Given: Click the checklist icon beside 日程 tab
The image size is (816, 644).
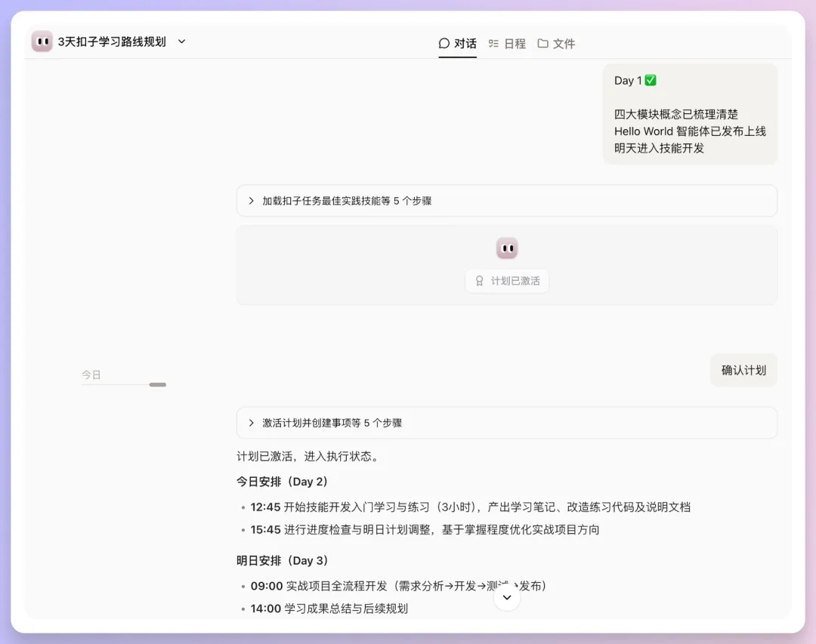Looking at the screenshot, I should 495,43.
